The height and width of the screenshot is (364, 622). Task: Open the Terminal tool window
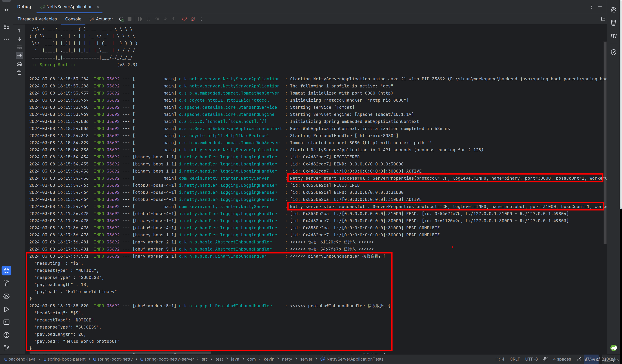(x=6, y=322)
